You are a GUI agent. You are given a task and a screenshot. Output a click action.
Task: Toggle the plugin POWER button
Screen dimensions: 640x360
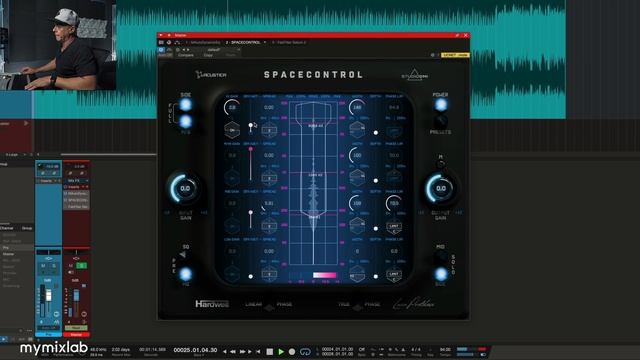[441, 105]
